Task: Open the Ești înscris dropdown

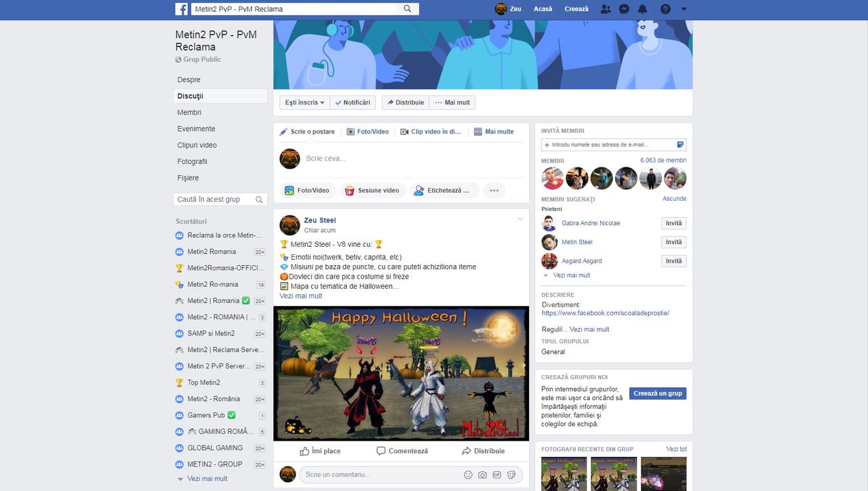Action: click(x=303, y=102)
